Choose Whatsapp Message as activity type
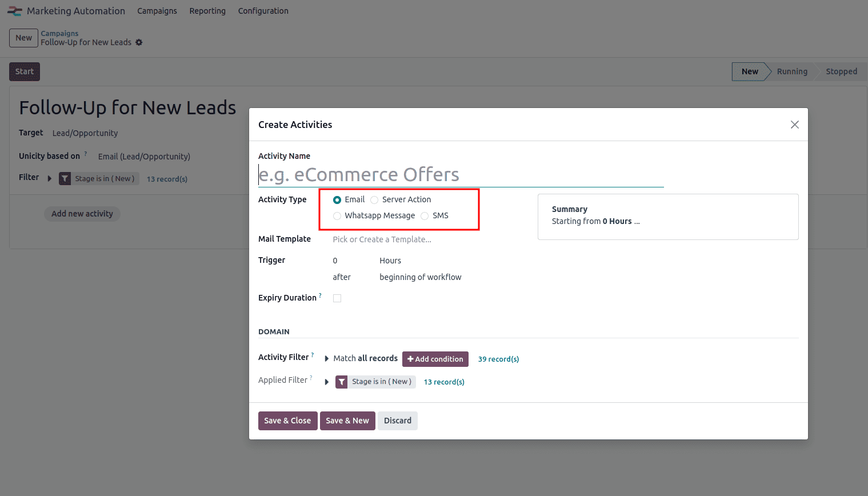Image resolution: width=868 pixels, height=496 pixels. click(337, 216)
